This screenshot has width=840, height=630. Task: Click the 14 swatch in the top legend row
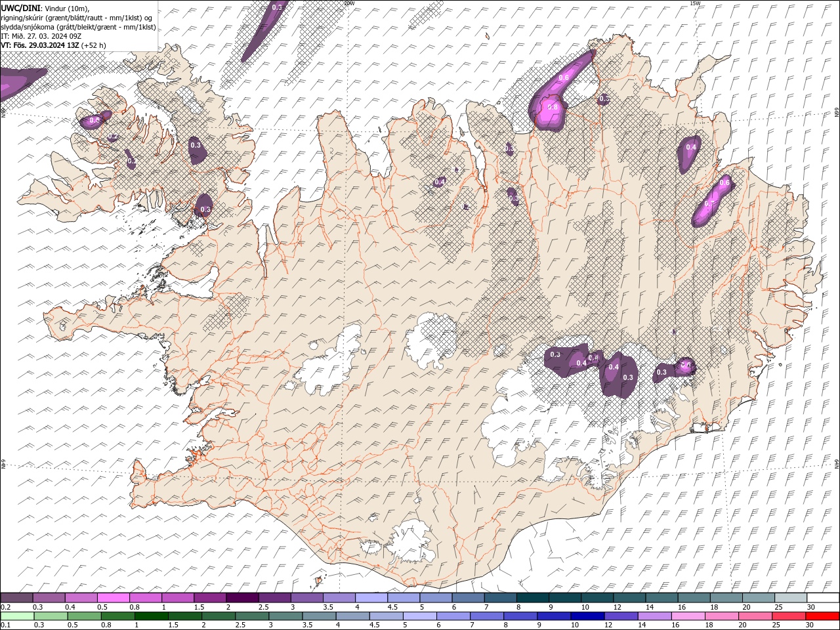661,598
